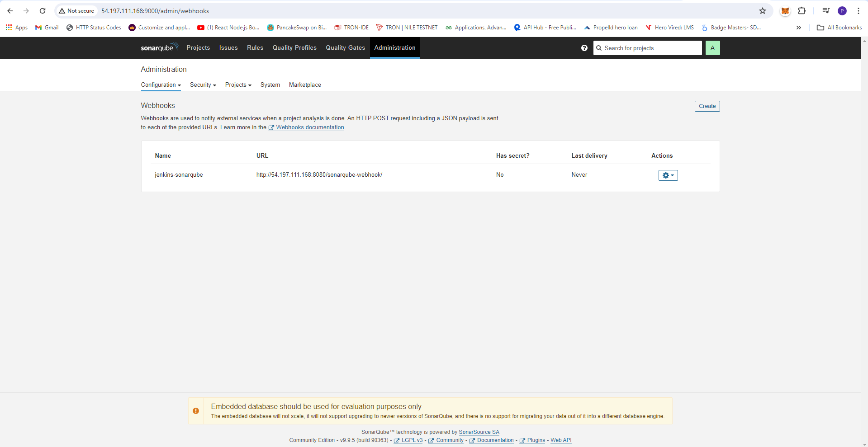Viewport: 868px width, 447px height.
Task: Open the Hero Vired: LMS bookmark
Action: tap(669, 28)
